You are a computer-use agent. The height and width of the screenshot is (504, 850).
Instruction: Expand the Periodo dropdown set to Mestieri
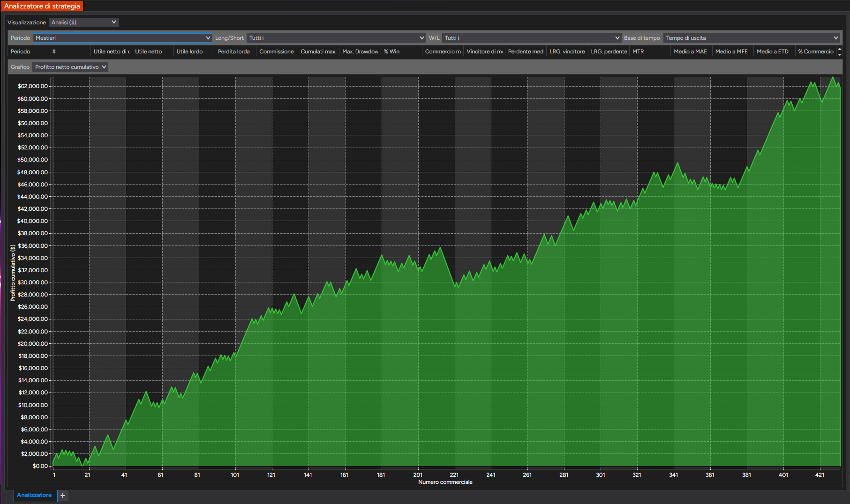pyautogui.click(x=122, y=38)
